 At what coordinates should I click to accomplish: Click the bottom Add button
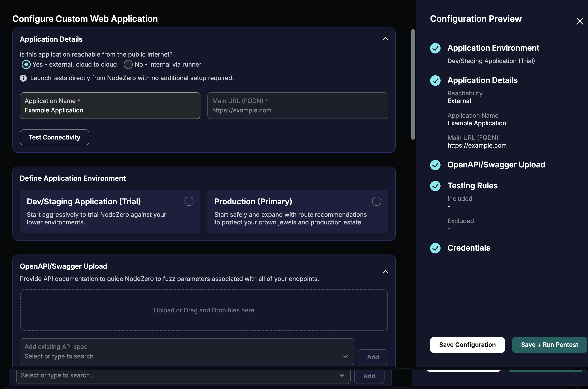(x=369, y=376)
